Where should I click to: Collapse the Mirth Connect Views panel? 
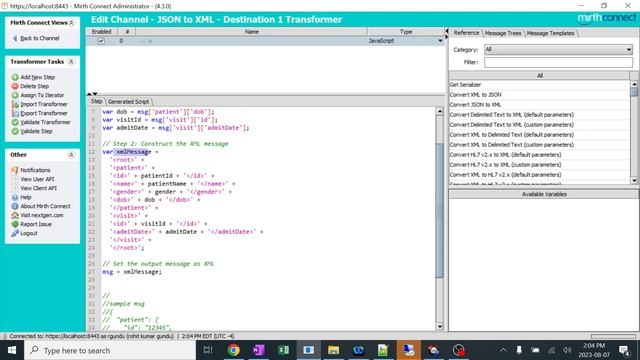(x=71, y=23)
